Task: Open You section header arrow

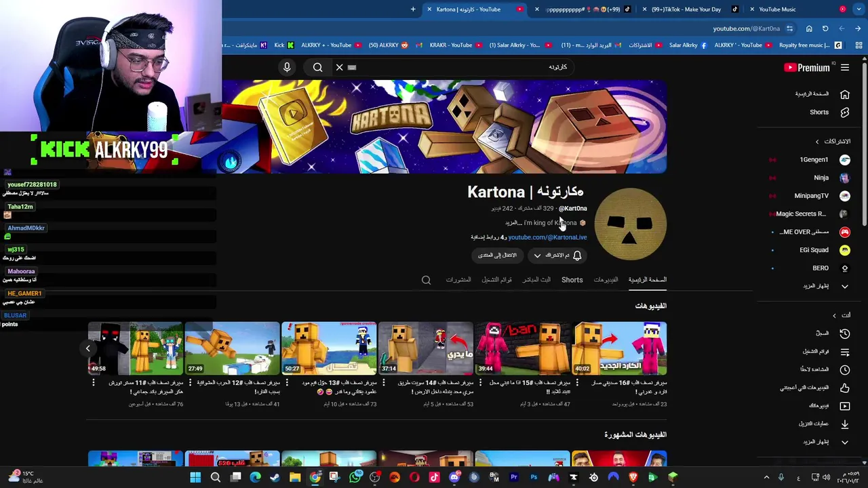Action: [x=834, y=315]
